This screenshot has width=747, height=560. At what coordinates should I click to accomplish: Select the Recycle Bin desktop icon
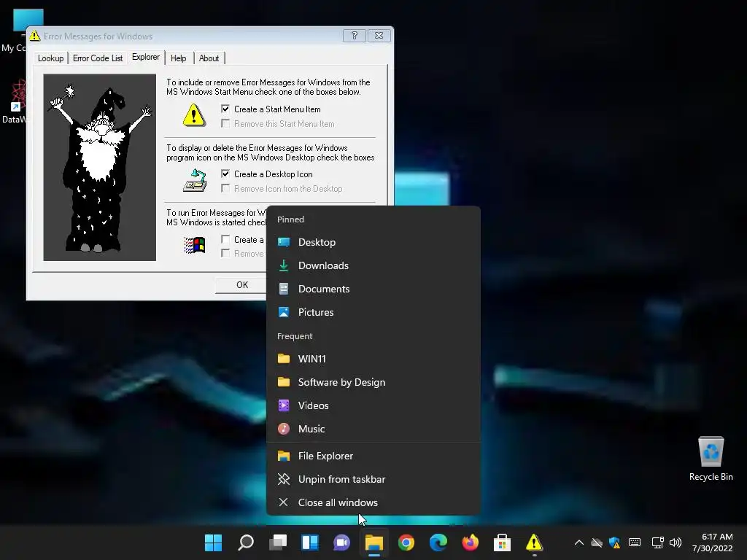pyautogui.click(x=711, y=459)
